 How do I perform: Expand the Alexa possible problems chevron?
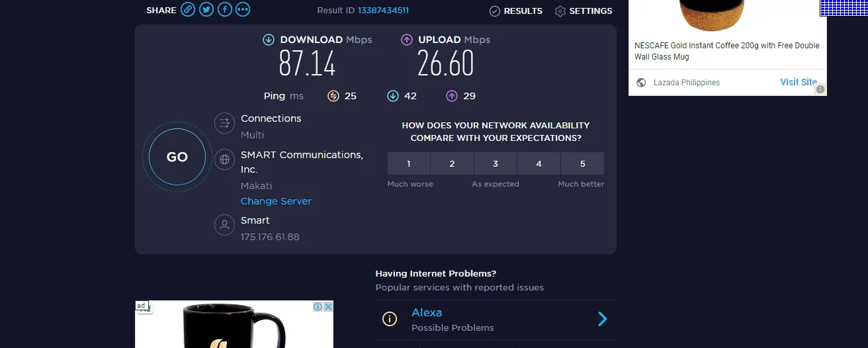coord(603,319)
